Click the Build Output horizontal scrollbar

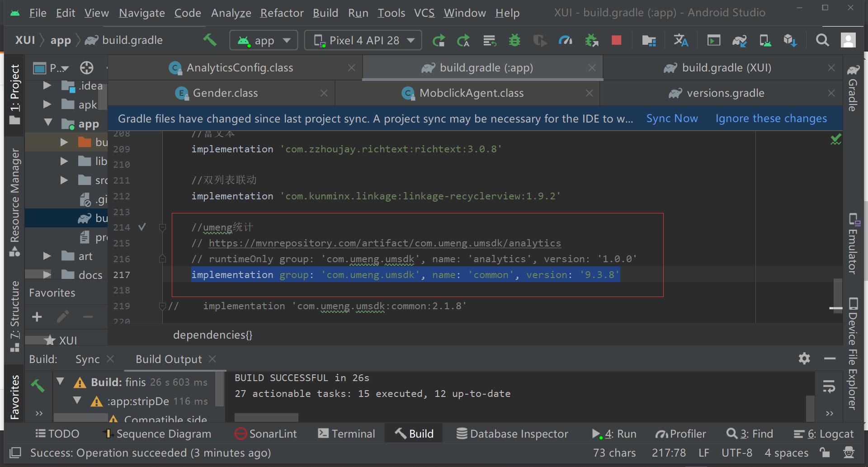pos(266,417)
